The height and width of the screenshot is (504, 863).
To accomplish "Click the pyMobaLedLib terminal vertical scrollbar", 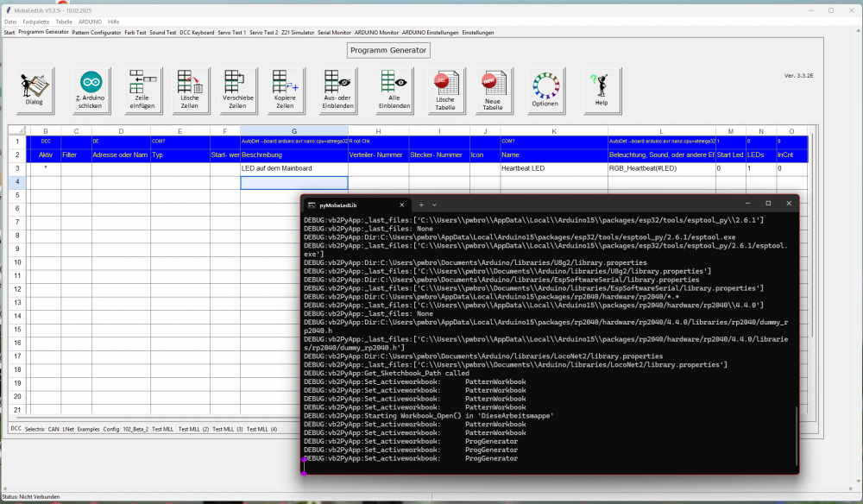I will point(797,436).
